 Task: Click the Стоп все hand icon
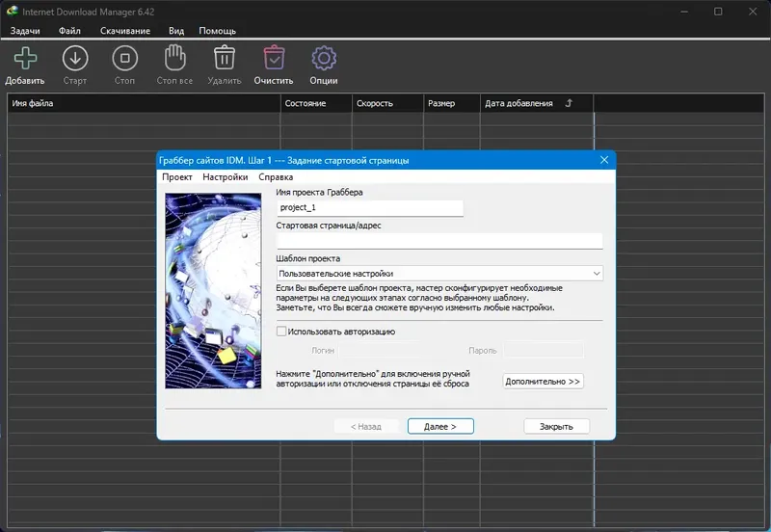click(173, 59)
